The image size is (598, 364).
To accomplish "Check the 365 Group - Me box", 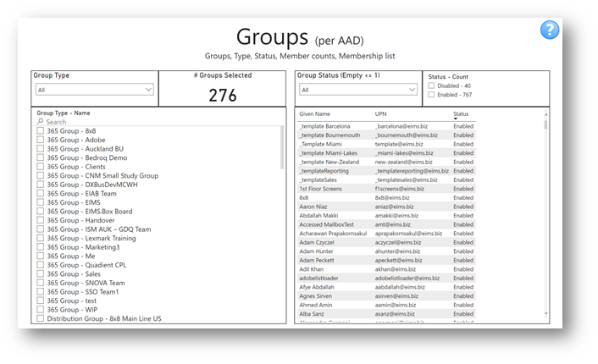I will pyautogui.click(x=40, y=256).
